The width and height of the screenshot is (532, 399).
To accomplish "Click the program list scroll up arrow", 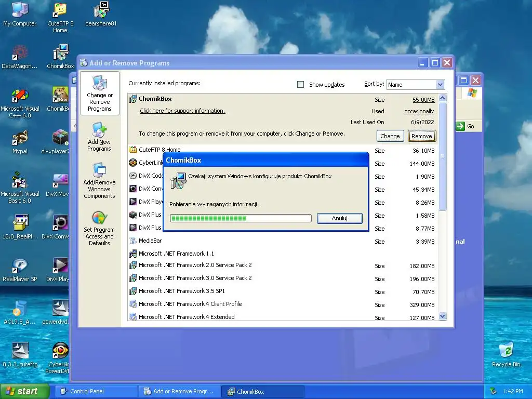I will 442,98.
